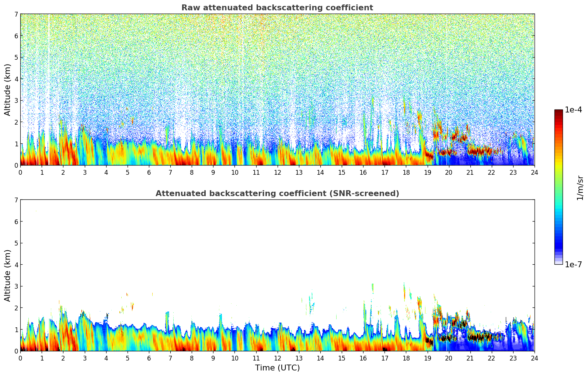Viewport: 588px width, 376px height.
Task: Select hour 6 tick label under the bottom plot
Action: (149, 358)
